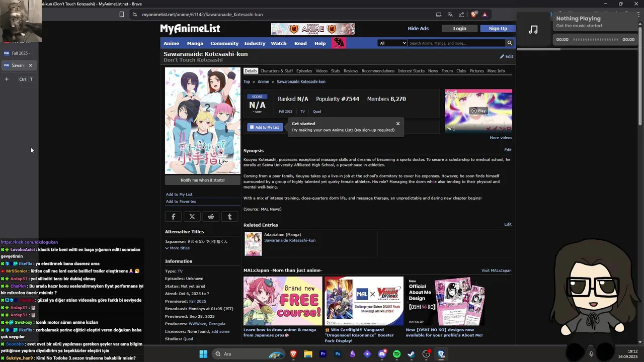Screen dimensions: 644x362
Task: Switch to the Interest Stacks tab
Action: click(x=411, y=71)
